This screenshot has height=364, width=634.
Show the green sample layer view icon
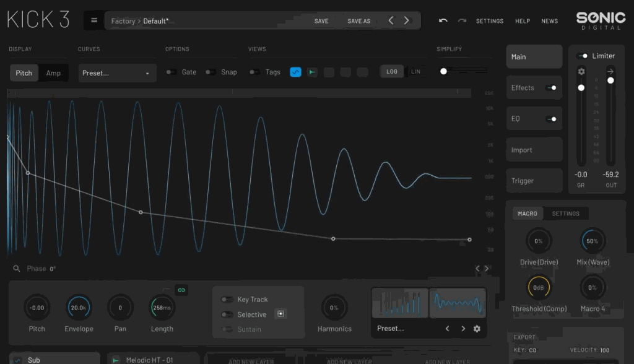coord(312,72)
